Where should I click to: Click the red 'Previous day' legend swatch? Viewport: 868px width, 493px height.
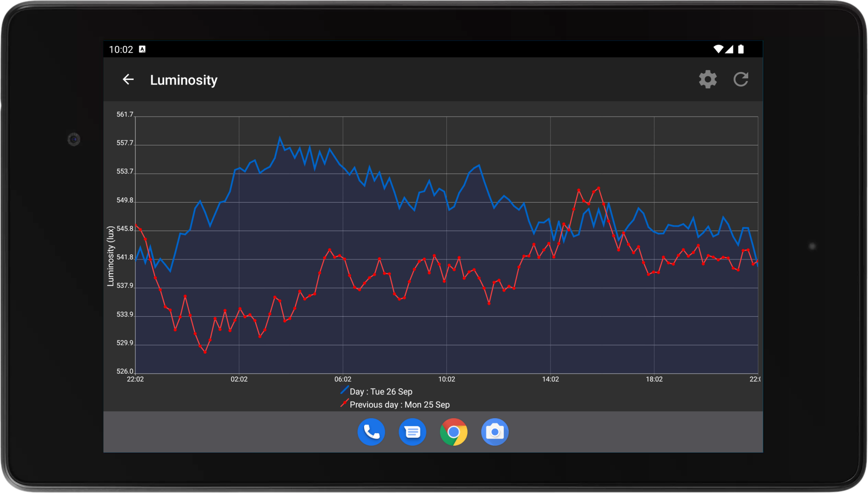point(344,404)
